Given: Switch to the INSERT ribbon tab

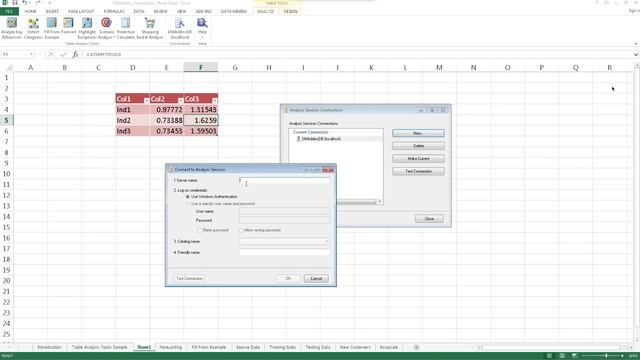Looking at the screenshot, I should pos(52,11).
